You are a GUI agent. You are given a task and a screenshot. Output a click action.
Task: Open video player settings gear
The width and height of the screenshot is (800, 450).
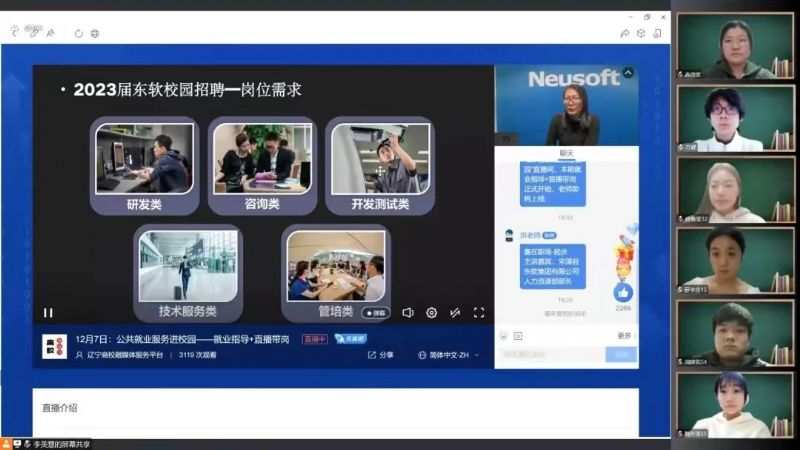[432, 313]
